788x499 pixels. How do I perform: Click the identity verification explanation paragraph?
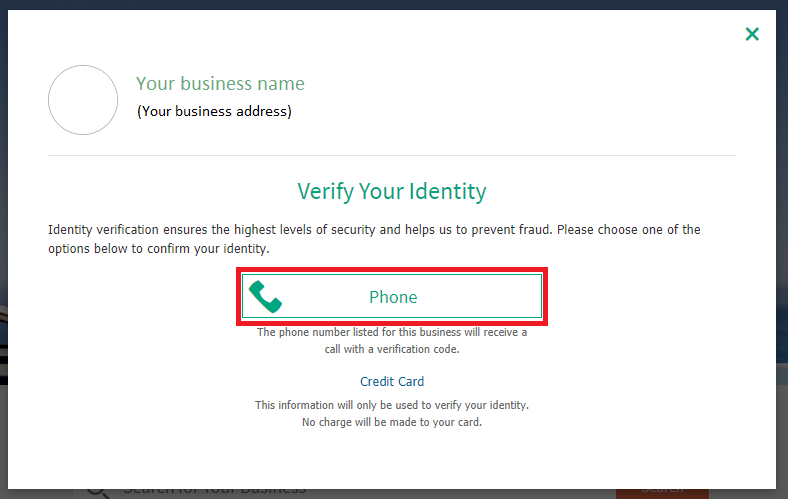click(x=374, y=239)
